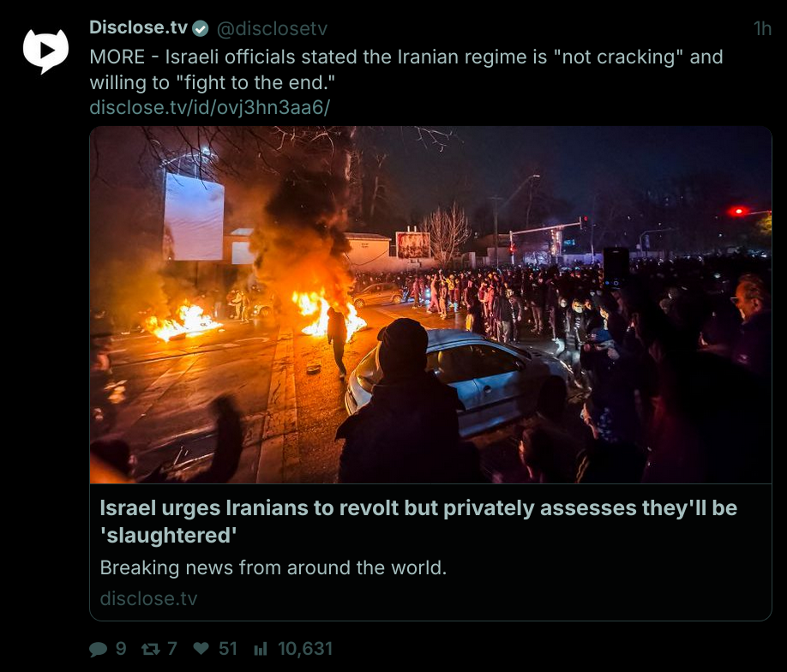This screenshot has width=787, height=672.
Task: Like the post with the heart icon
Action: [201, 649]
